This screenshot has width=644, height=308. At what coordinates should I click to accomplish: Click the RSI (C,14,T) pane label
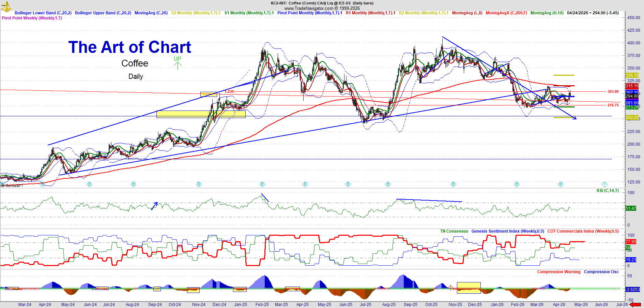pos(608,191)
